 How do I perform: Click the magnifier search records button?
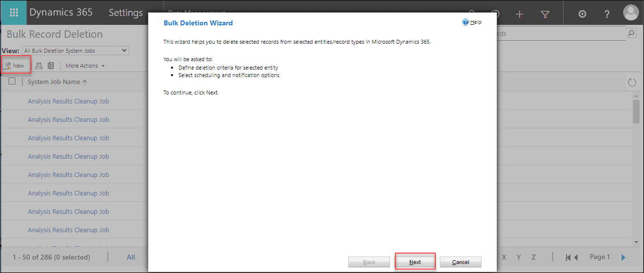[631, 33]
